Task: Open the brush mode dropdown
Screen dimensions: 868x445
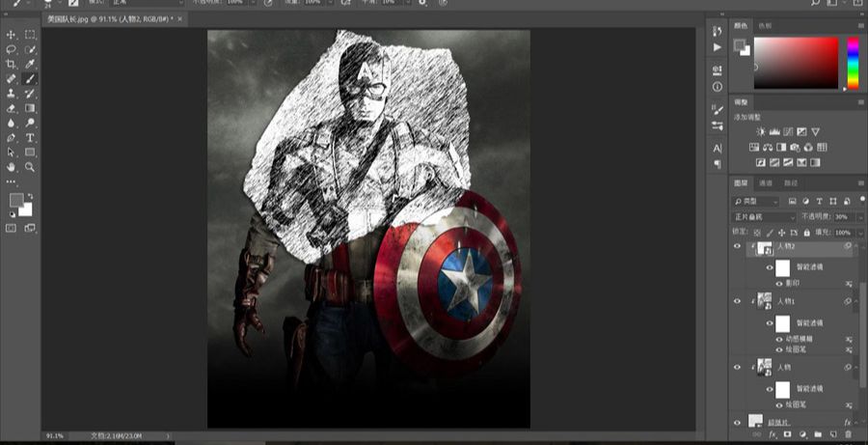Action: point(147,3)
